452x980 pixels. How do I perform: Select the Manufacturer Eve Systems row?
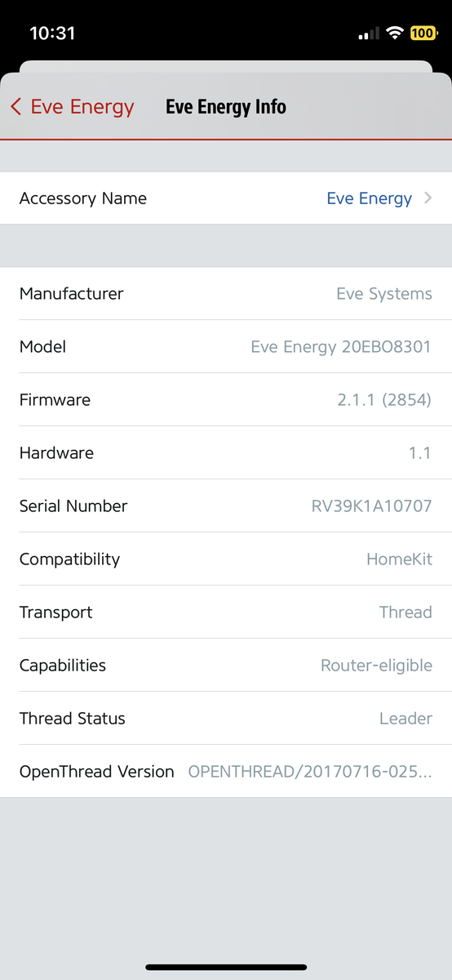tap(226, 293)
